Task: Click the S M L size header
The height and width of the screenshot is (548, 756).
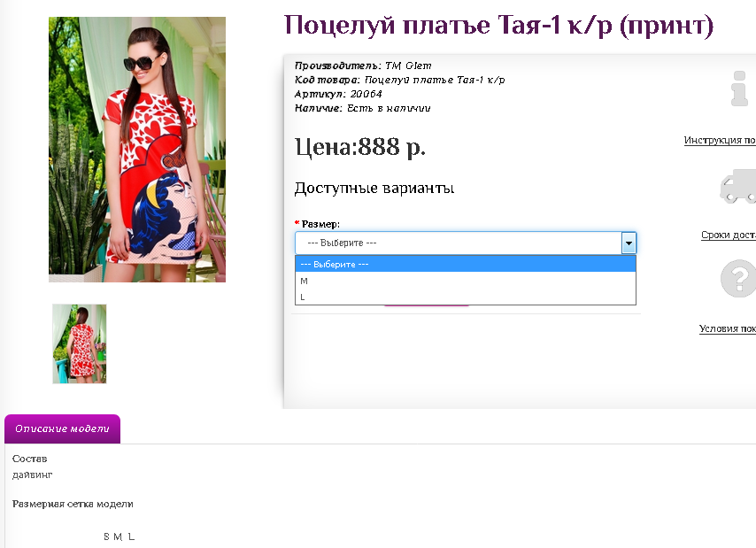Action: (x=120, y=536)
